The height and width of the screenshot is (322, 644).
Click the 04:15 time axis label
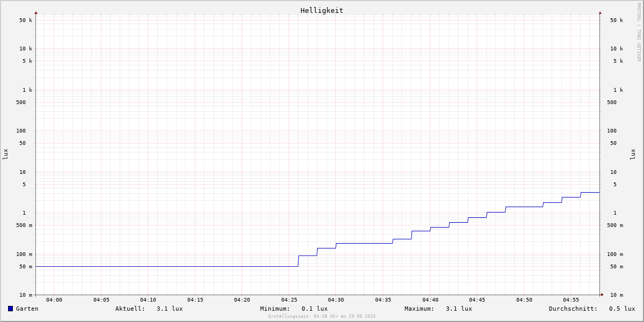195,300
